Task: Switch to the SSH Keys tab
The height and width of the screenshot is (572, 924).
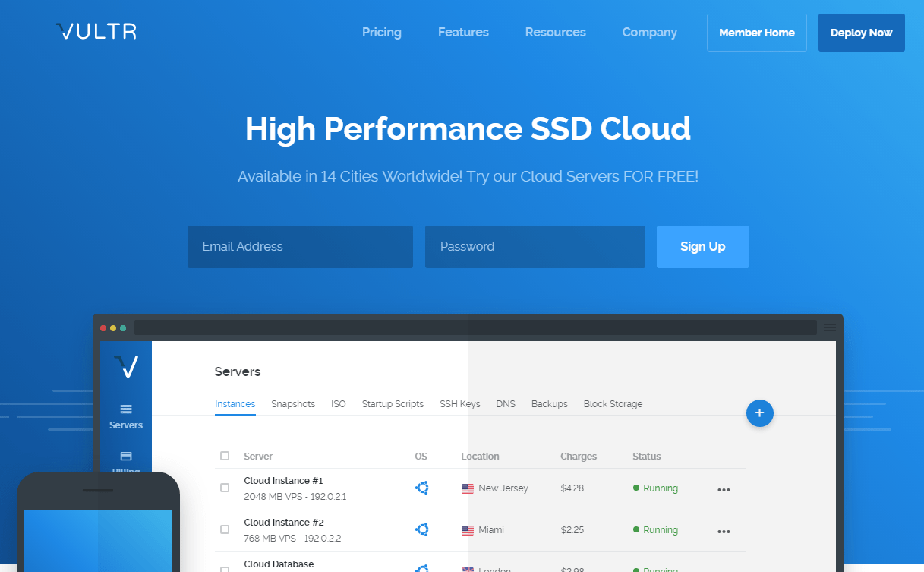Action: click(x=460, y=404)
